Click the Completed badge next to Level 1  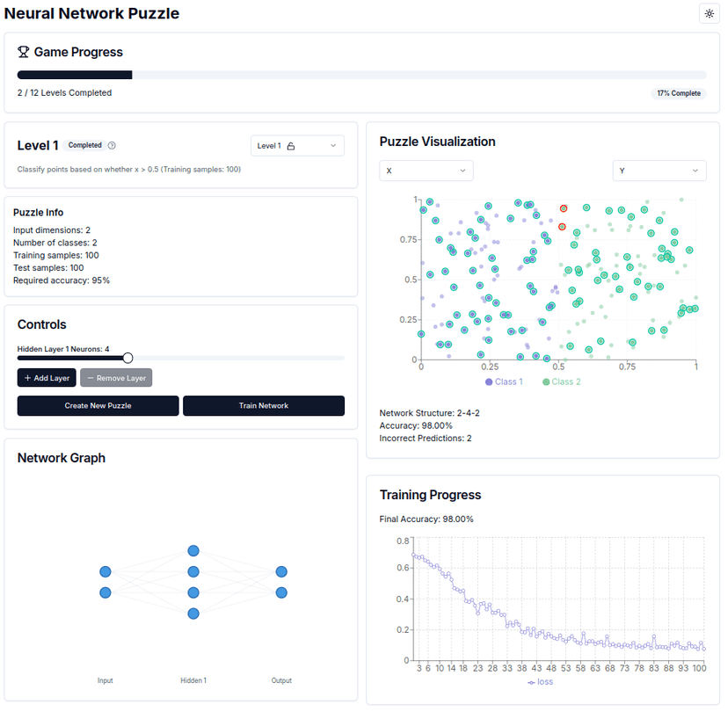pos(84,145)
